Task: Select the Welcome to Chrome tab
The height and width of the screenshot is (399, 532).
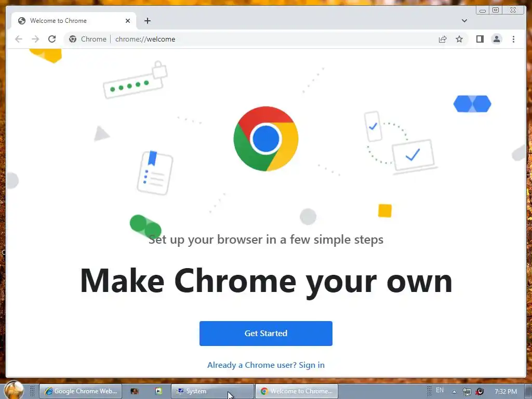Action: coord(74,21)
